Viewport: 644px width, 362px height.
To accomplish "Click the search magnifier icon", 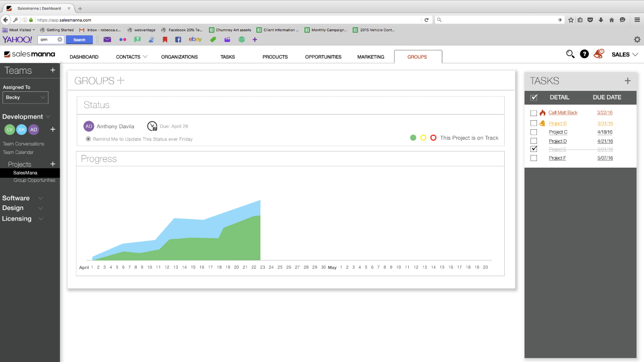I will tap(570, 54).
